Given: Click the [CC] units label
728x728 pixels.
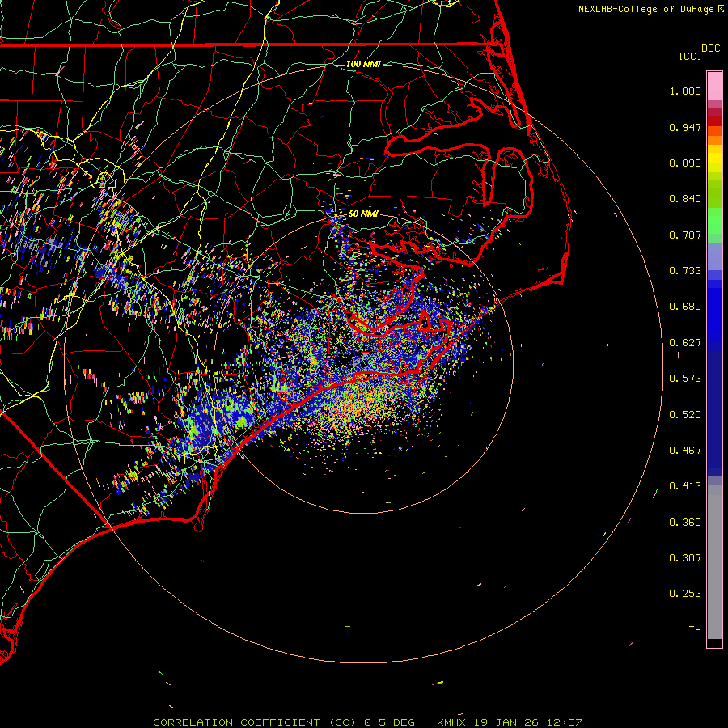Looking at the screenshot, I should (690, 57).
